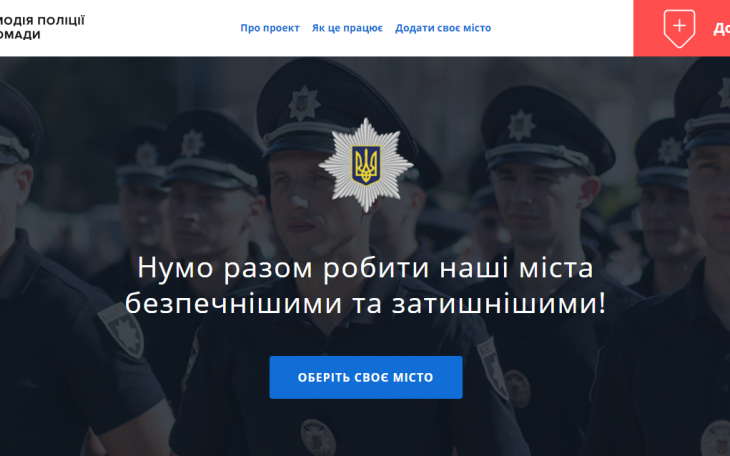Open the Про проект menu link
This screenshot has height=456, width=730.
point(270,28)
